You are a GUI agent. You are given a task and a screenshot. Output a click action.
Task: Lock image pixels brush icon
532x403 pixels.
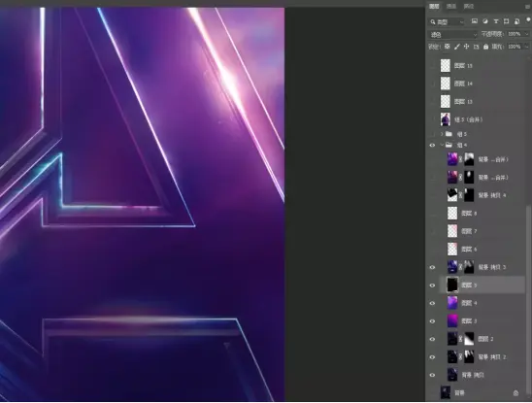[x=457, y=47]
